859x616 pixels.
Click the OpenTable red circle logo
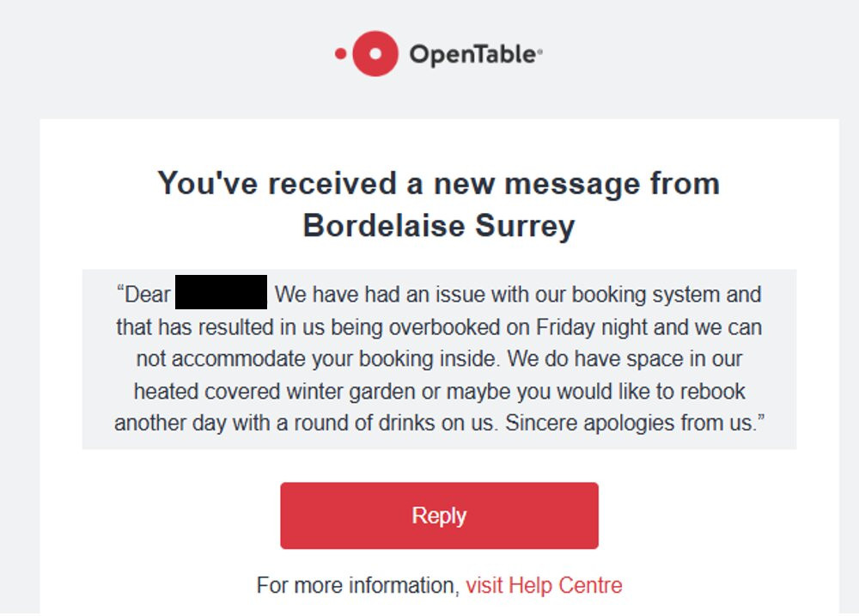point(375,54)
